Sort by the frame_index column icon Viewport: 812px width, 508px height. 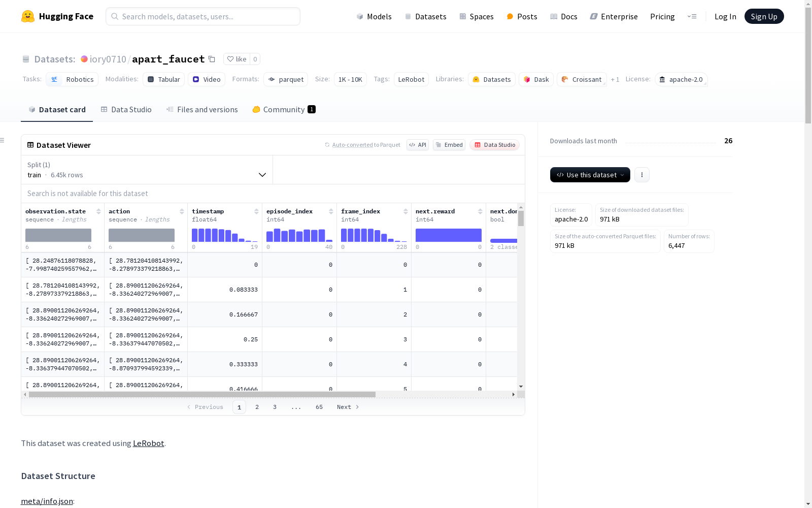pos(405,211)
